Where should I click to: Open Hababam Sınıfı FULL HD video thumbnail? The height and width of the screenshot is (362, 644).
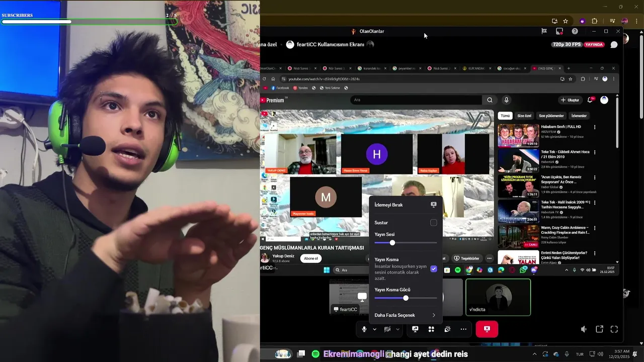pyautogui.click(x=518, y=135)
